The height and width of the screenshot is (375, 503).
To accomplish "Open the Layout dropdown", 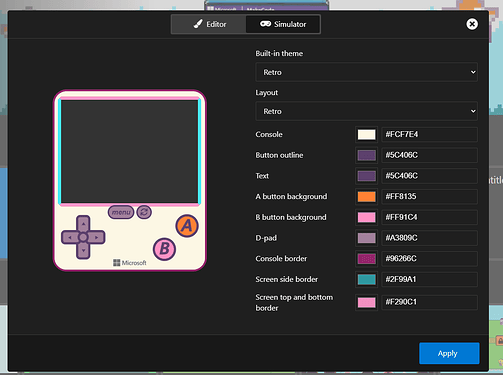I will point(366,111).
